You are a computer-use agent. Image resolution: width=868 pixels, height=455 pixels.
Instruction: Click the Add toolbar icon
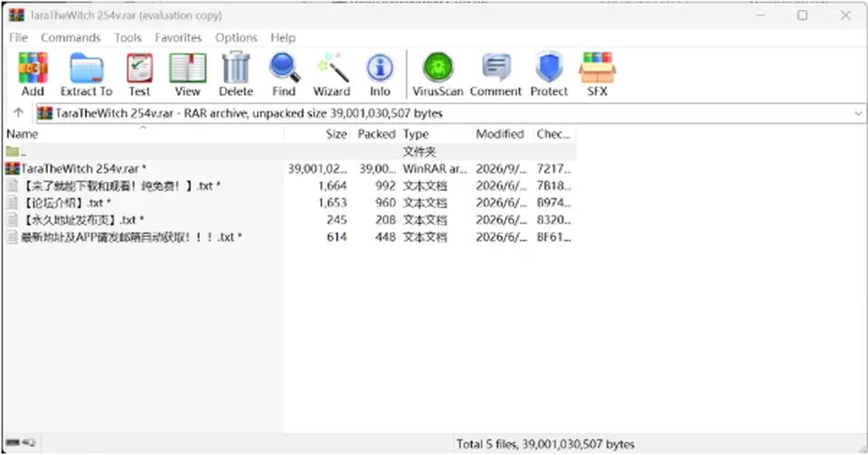[33, 74]
